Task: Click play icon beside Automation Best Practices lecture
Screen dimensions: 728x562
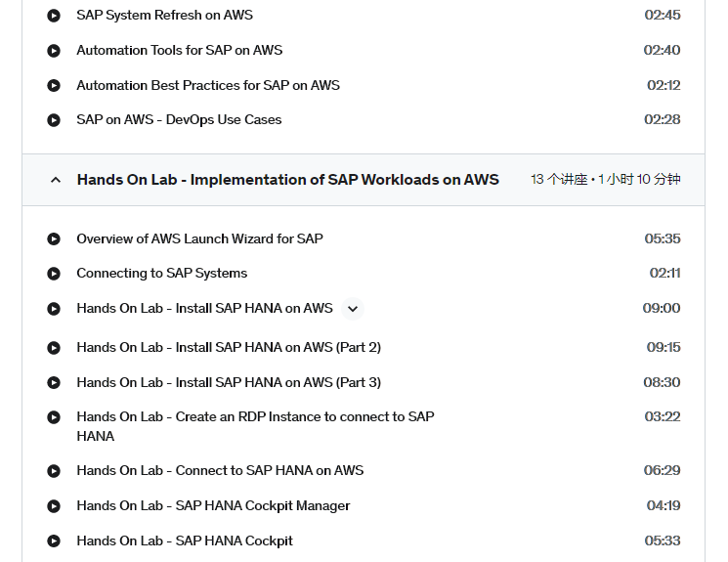Action: tap(54, 85)
